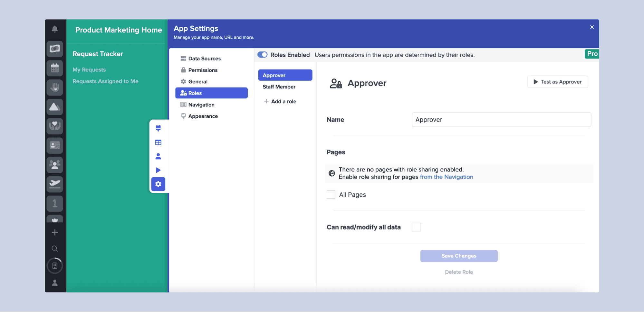Click the search magnifier icon

[55, 249]
